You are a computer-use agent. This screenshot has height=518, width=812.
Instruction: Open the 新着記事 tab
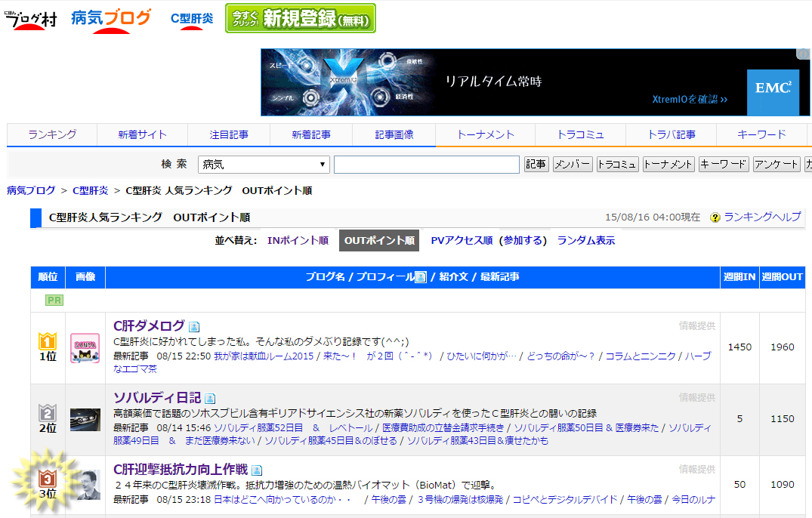[x=310, y=134]
